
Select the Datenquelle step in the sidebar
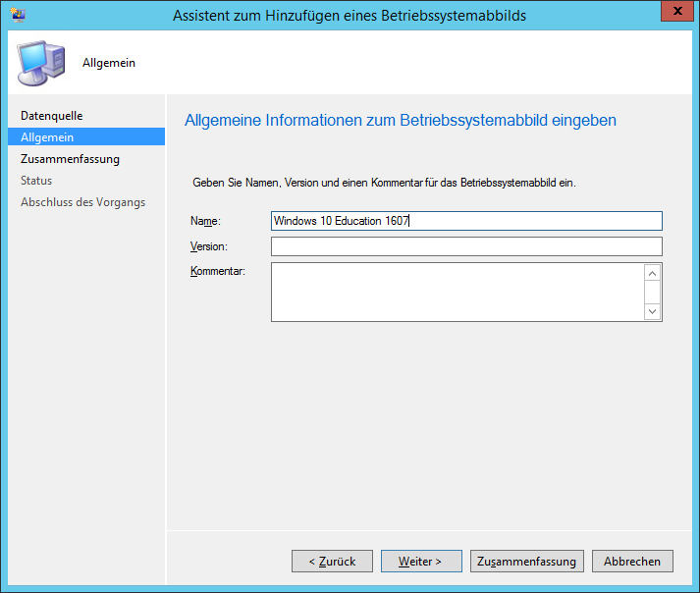(51, 116)
